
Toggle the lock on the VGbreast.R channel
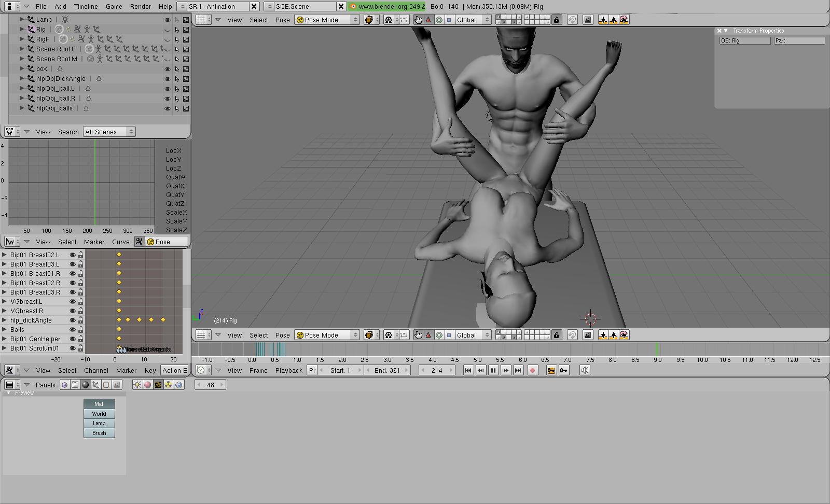point(80,311)
